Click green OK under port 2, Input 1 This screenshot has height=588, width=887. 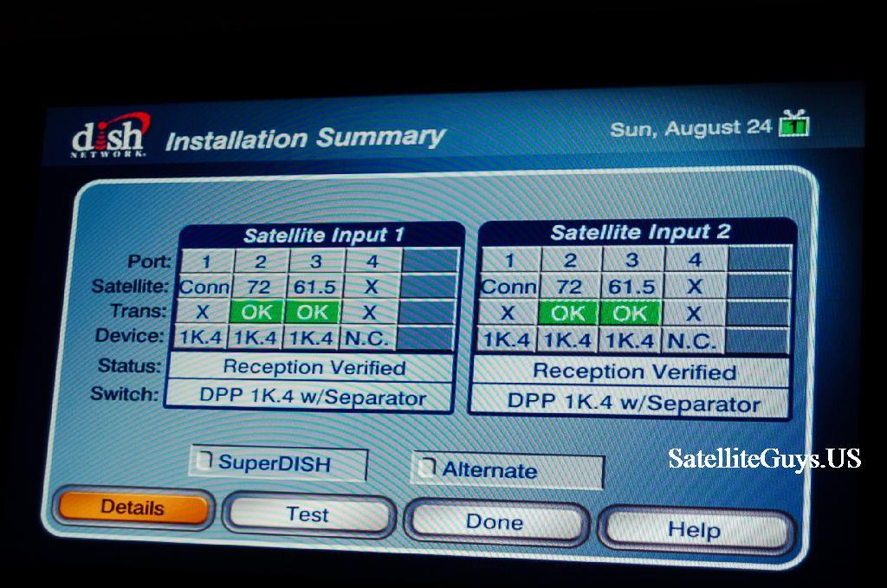256,312
